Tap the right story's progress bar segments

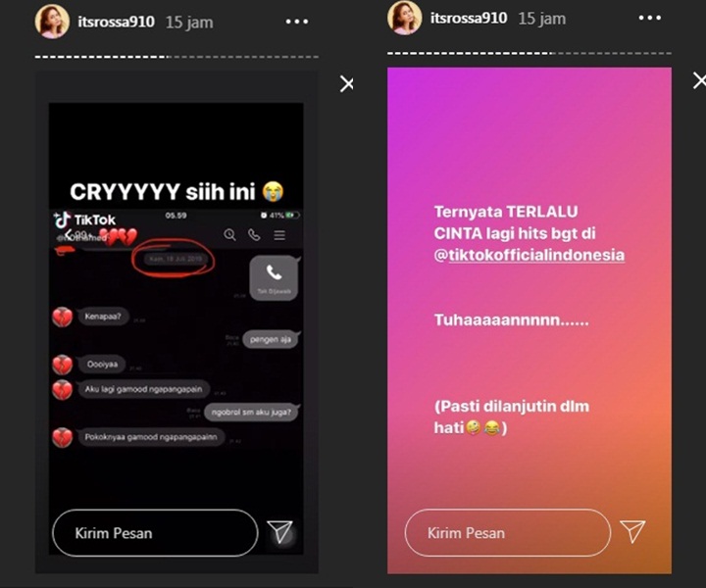529,53
